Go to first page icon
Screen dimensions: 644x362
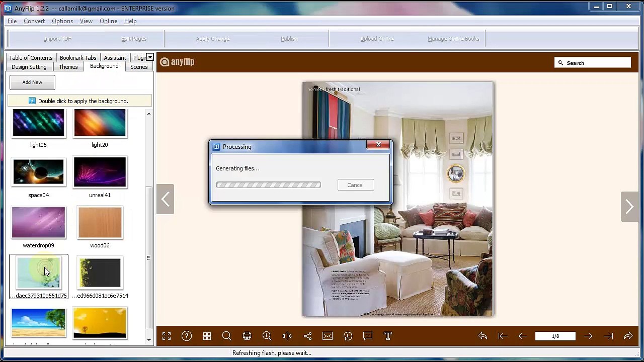click(503, 336)
